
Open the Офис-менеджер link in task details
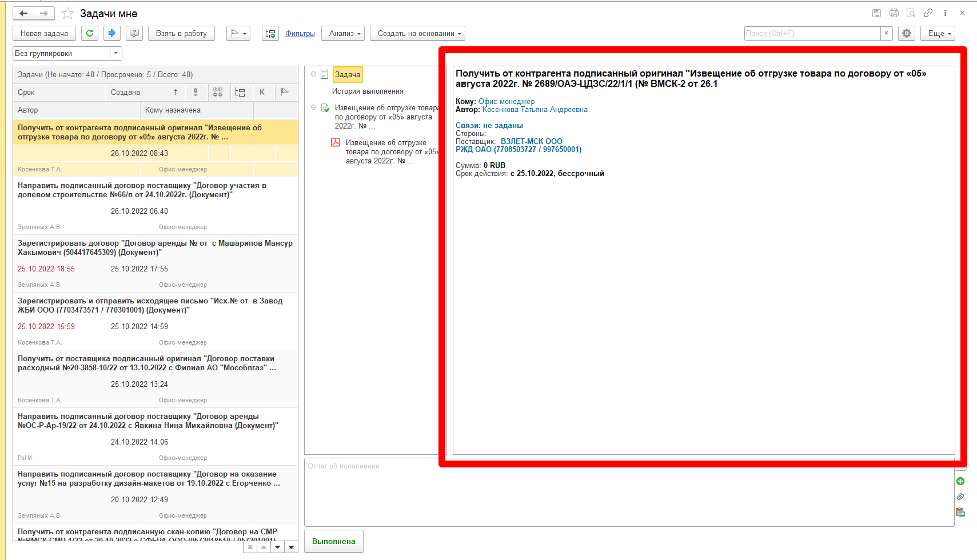coord(507,102)
